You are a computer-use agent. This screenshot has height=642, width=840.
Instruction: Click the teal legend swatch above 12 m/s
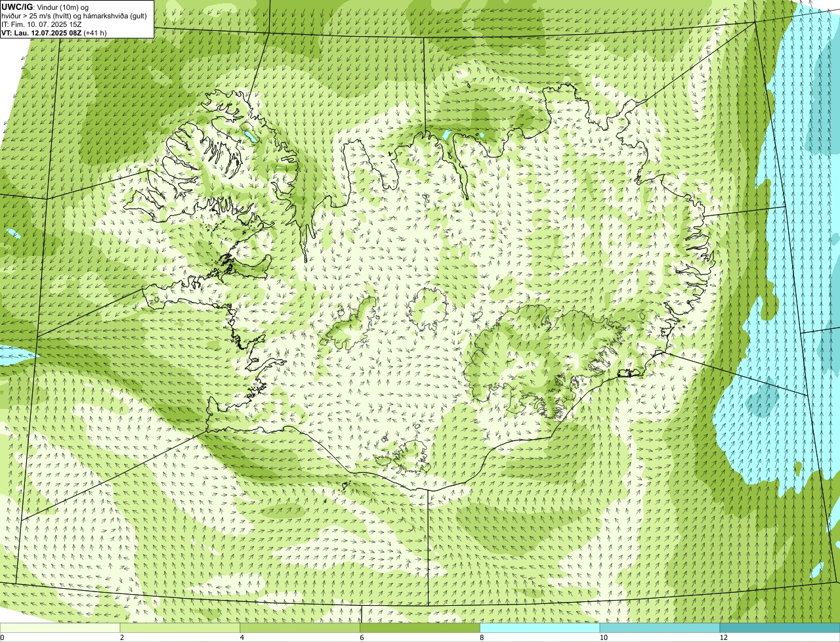click(780, 628)
